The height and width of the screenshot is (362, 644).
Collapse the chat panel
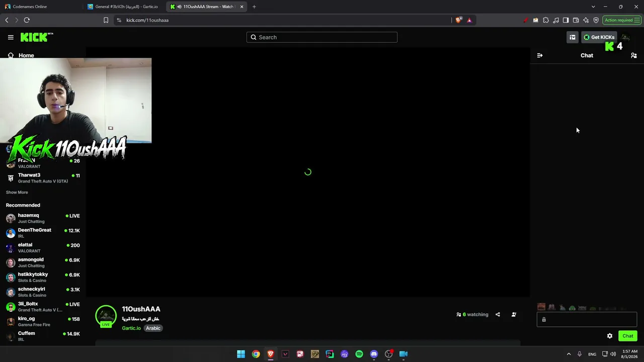coord(540,55)
